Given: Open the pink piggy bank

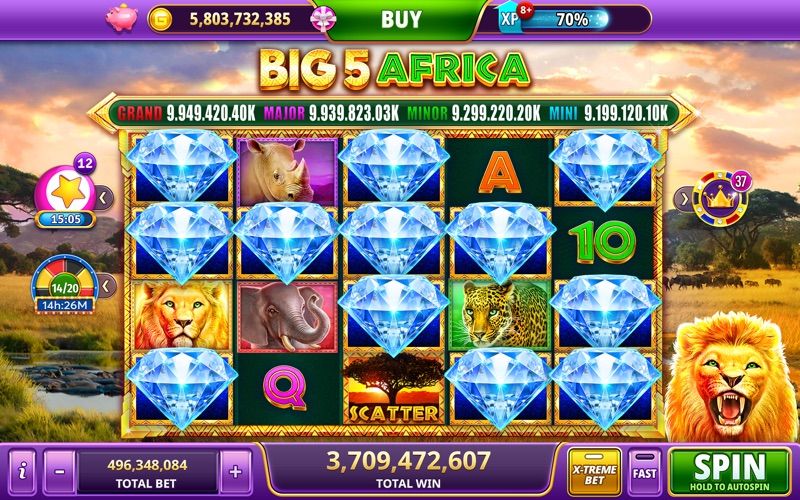Looking at the screenshot, I should click(x=121, y=18).
